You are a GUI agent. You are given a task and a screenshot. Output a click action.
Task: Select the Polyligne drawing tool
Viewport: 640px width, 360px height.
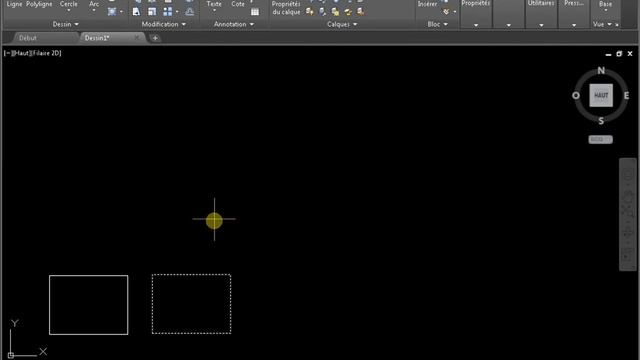click(39, 4)
